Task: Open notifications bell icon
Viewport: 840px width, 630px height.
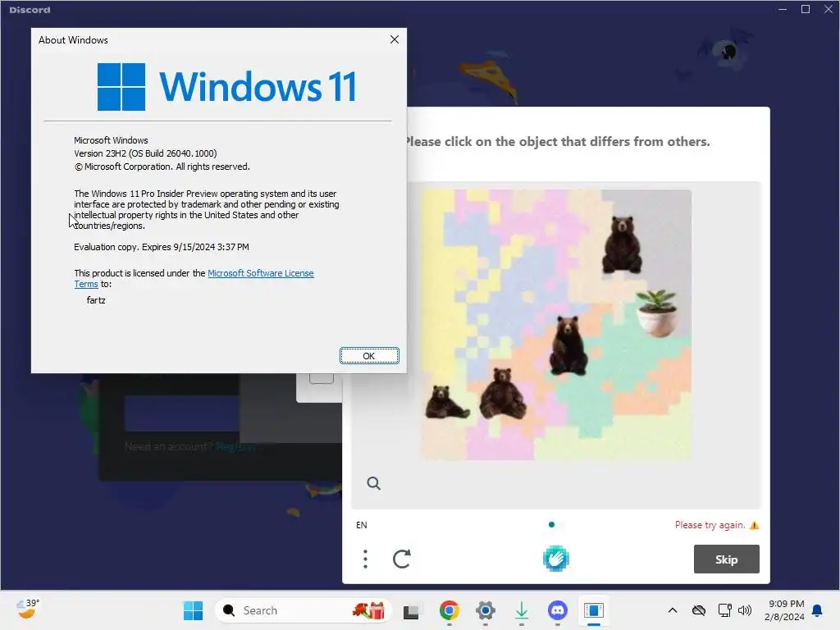Action: (817, 610)
